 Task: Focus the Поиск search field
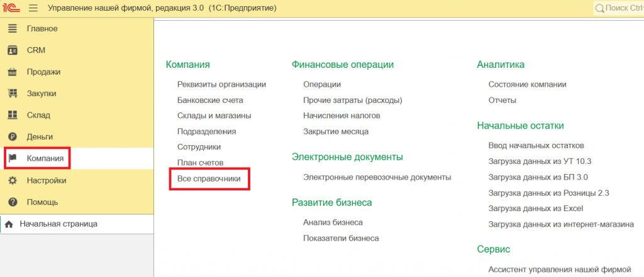(x=619, y=8)
